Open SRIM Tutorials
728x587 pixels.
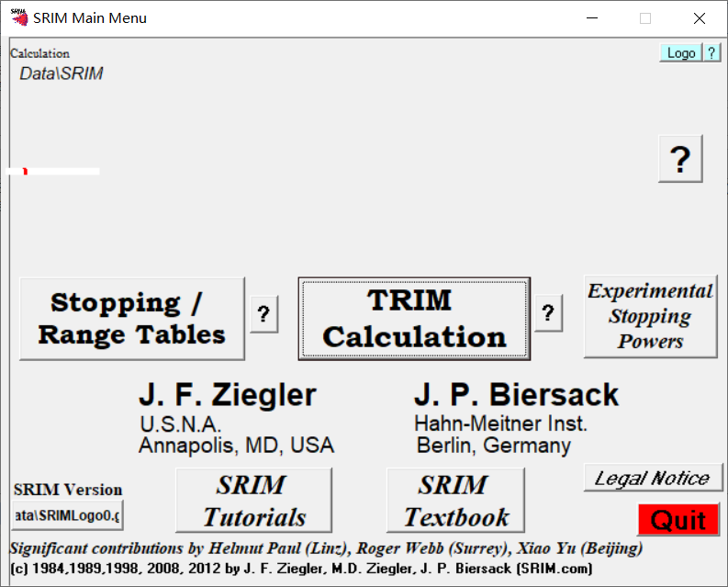(x=253, y=500)
